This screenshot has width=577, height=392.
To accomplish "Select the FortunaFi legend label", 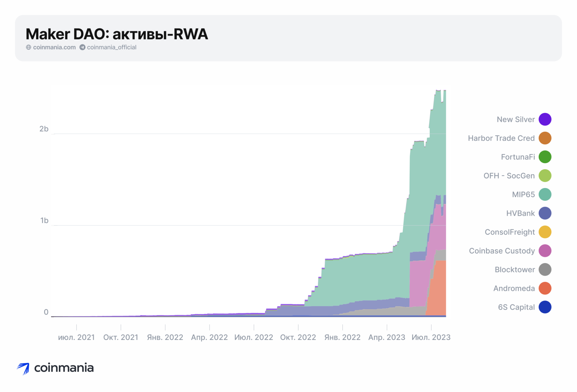I will coord(518,157).
